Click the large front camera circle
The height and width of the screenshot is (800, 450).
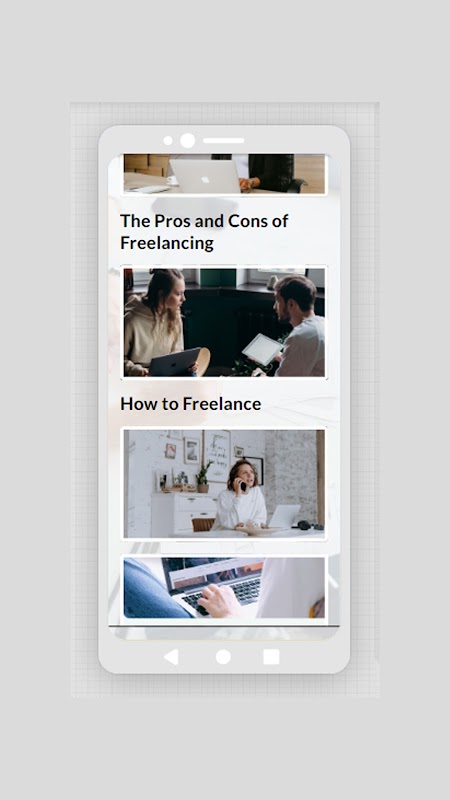[x=187, y=140]
